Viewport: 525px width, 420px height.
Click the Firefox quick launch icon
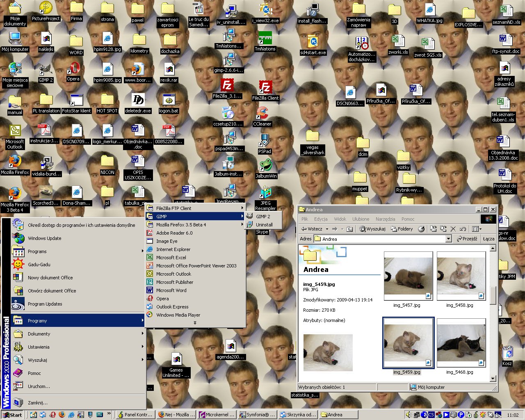pos(62,415)
